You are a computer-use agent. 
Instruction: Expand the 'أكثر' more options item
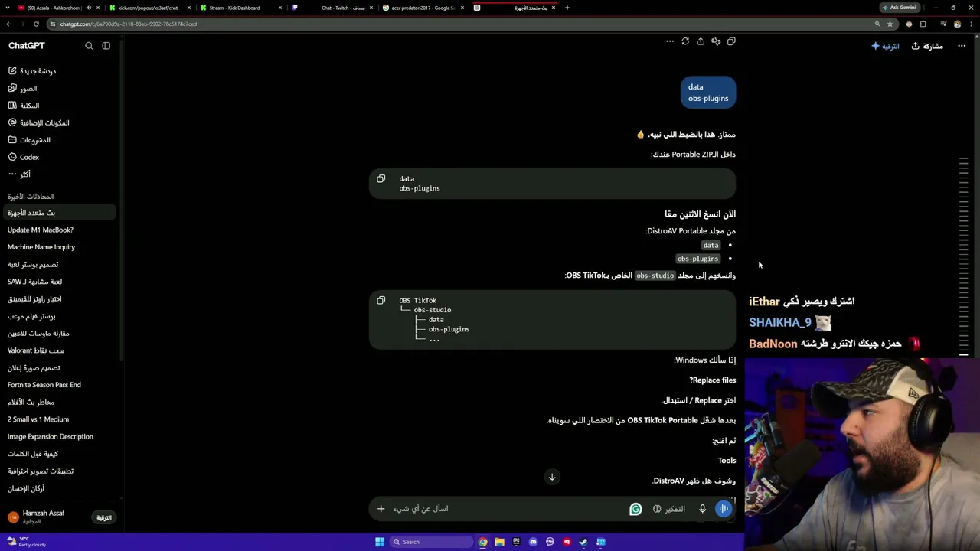click(60, 174)
